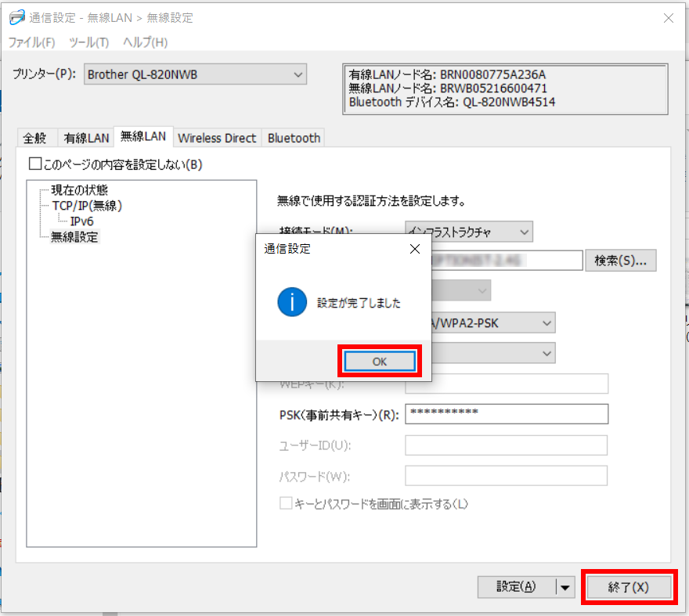Screen dimensions: 689x616
Task: Click the 有線LANノード名 BRN0080775A236A text
Action: (447, 74)
